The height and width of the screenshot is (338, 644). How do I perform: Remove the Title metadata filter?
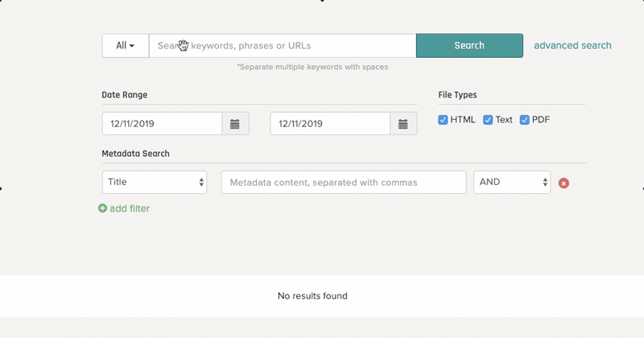click(563, 183)
